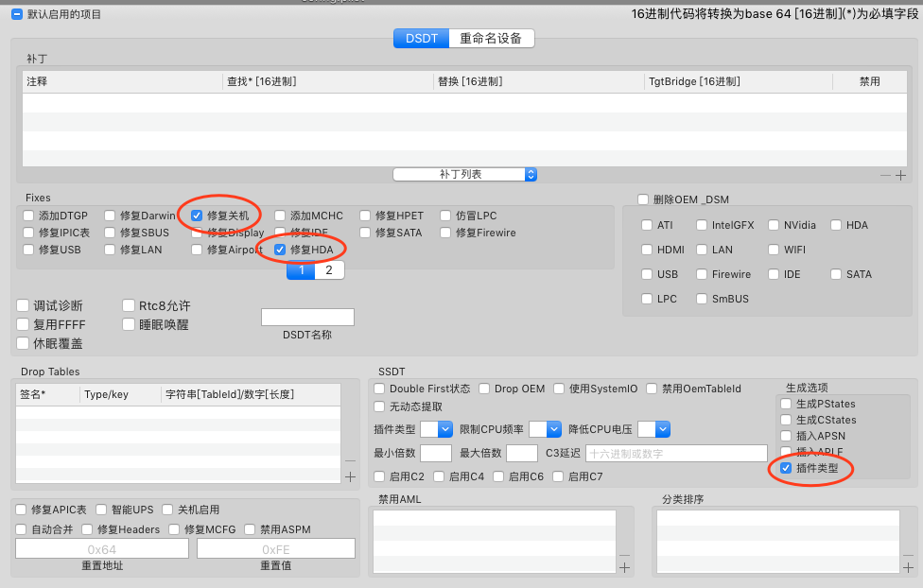Check the 插入APSN option

pos(786,436)
